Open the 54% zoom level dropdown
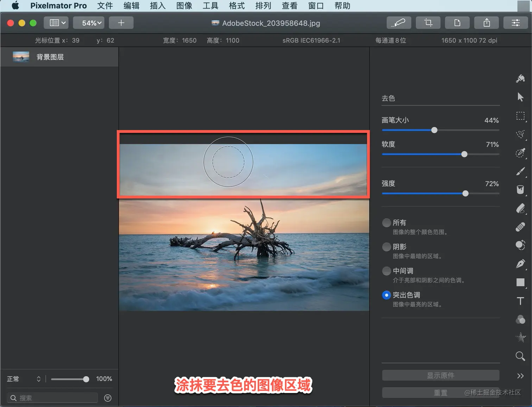The width and height of the screenshot is (532, 407). (89, 23)
